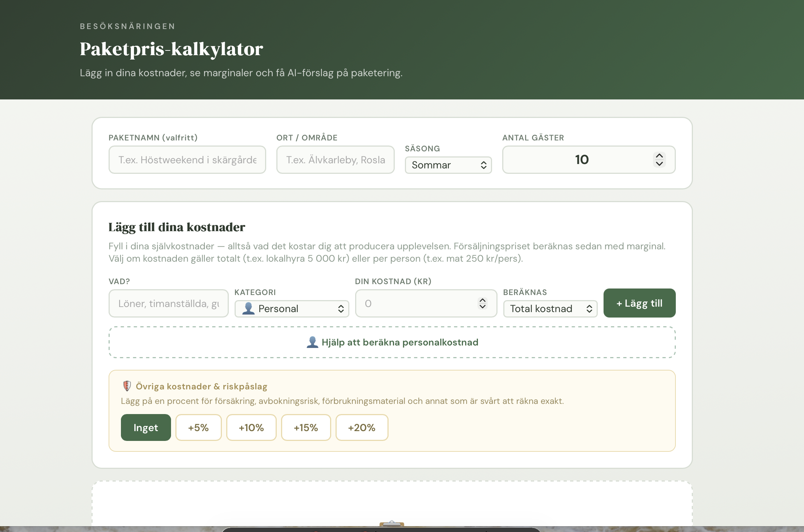Select the Inget riskpåslag option
Screen dimensions: 804x532
(x=146, y=427)
